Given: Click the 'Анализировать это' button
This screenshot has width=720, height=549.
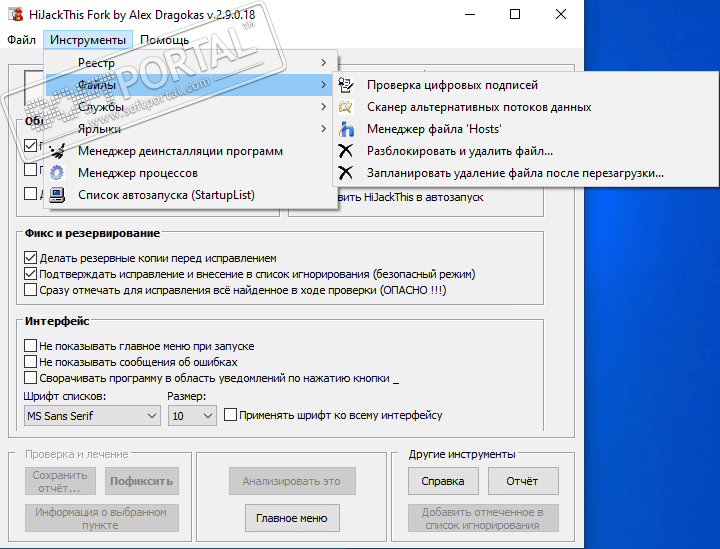Looking at the screenshot, I should (292, 481).
